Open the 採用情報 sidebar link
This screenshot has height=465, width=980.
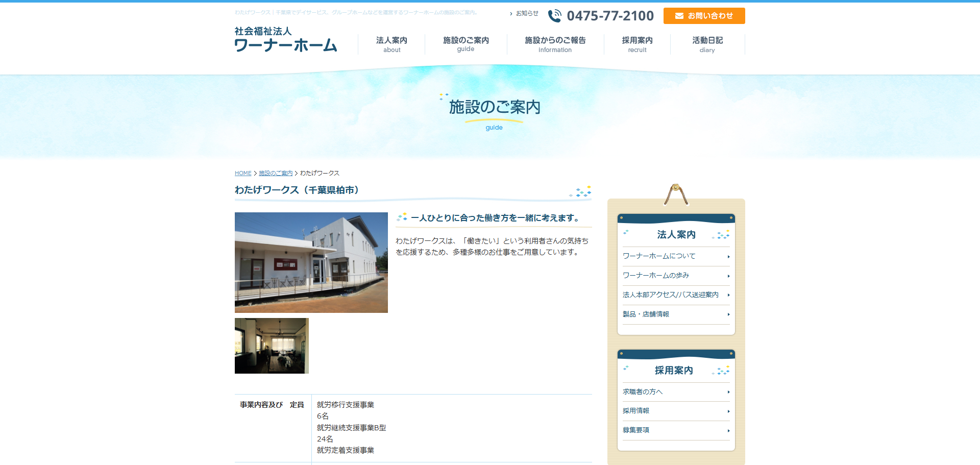click(x=636, y=411)
